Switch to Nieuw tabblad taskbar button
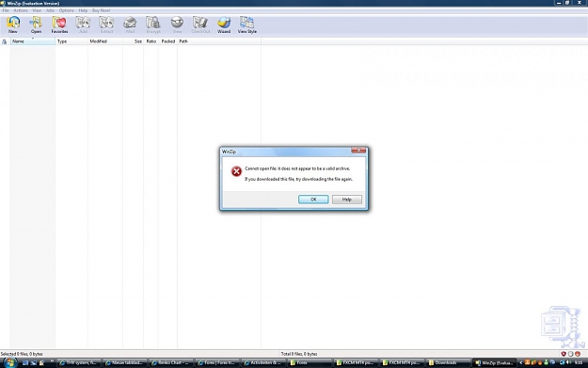This screenshot has width=588, height=368. click(124, 362)
